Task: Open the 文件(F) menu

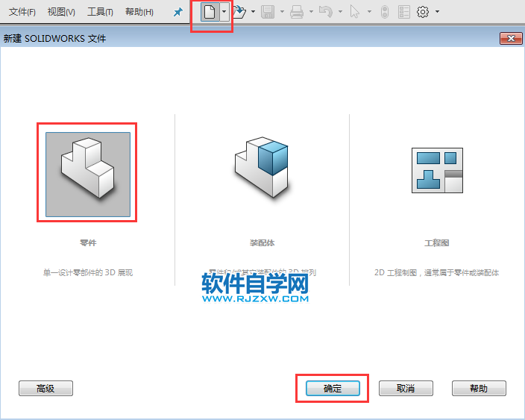Action: tap(22, 12)
